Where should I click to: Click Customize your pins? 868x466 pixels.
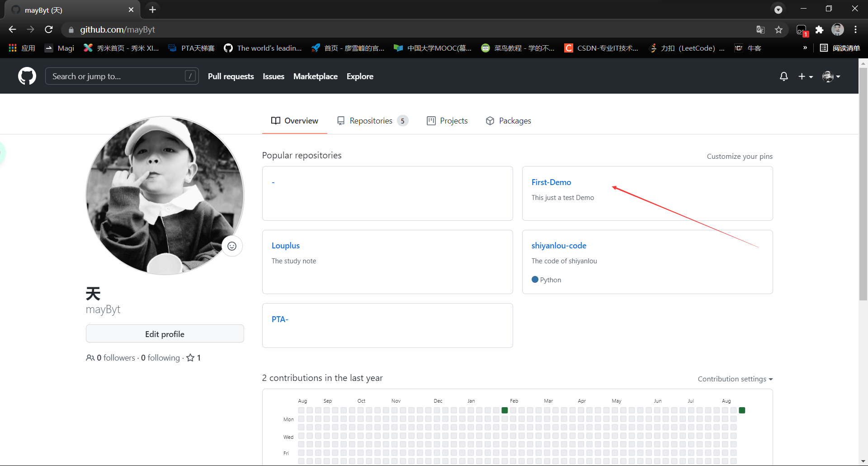pyautogui.click(x=740, y=157)
